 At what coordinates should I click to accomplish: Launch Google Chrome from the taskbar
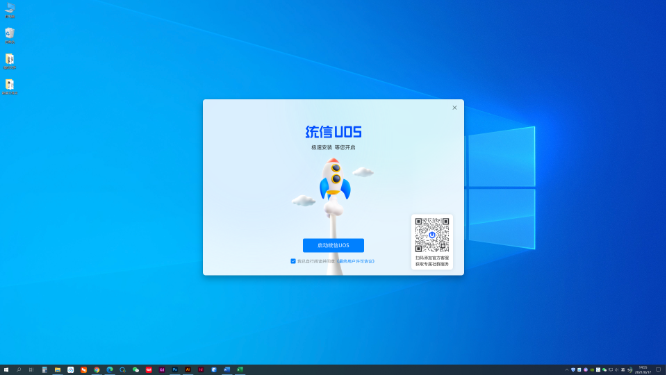pos(97,370)
